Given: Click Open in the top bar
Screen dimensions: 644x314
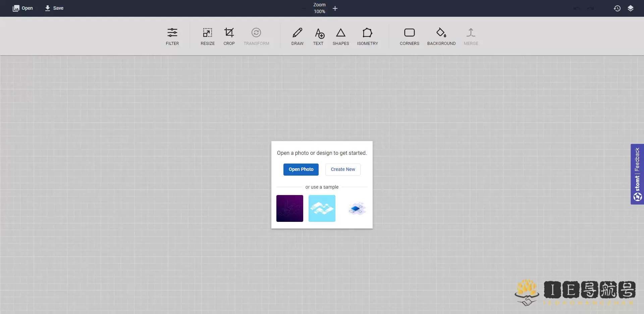Looking at the screenshot, I should tap(23, 8).
